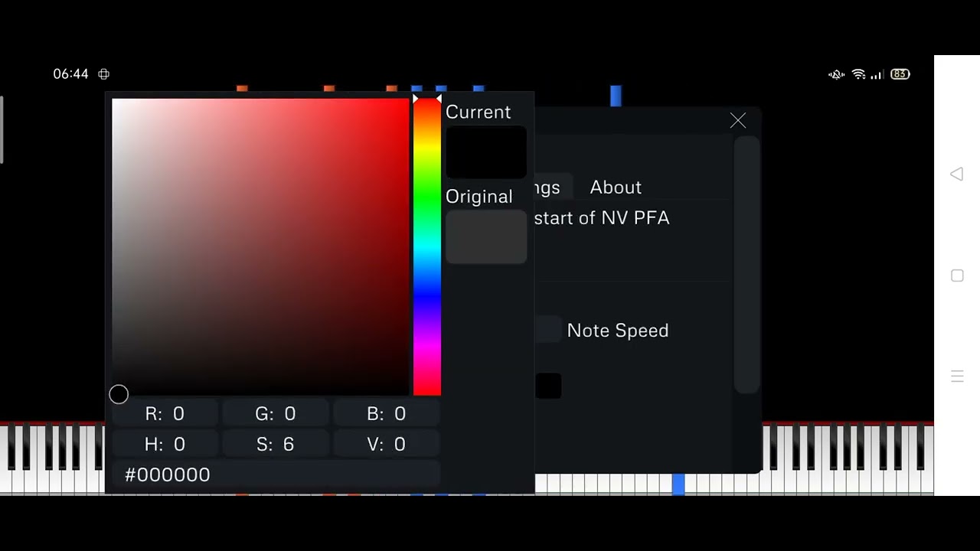The height and width of the screenshot is (551, 980).
Task: Edit the B color value field
Action: coord(386,414)
